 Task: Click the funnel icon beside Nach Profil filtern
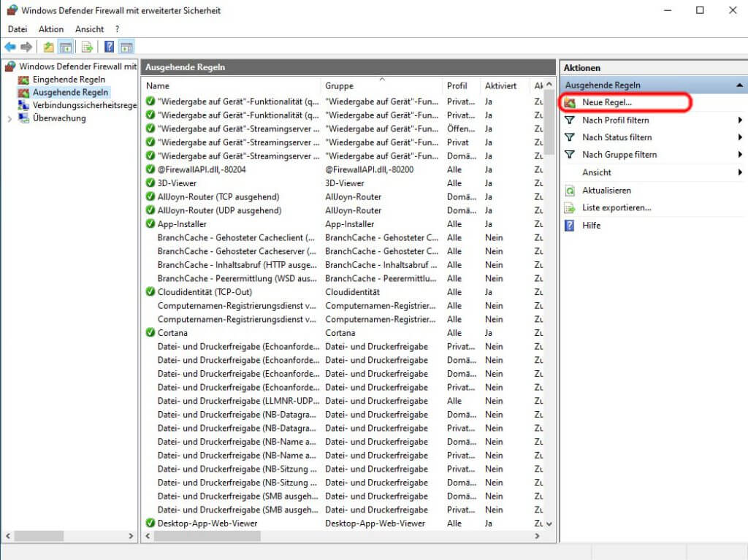coord(570,120)
